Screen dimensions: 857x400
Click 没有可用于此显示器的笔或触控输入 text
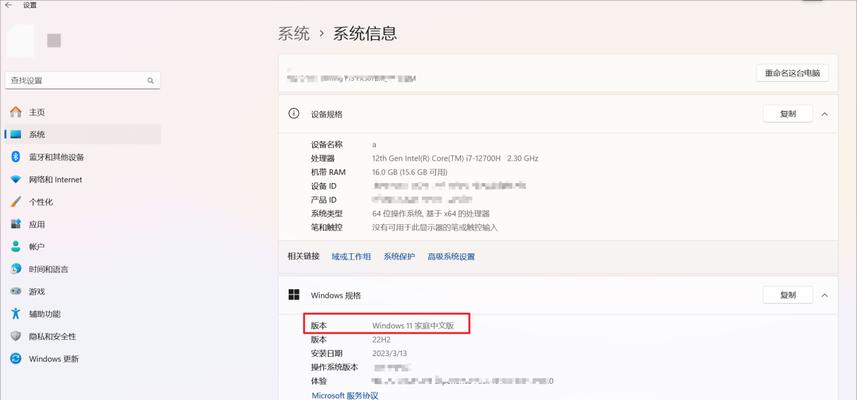pos(435,227)
